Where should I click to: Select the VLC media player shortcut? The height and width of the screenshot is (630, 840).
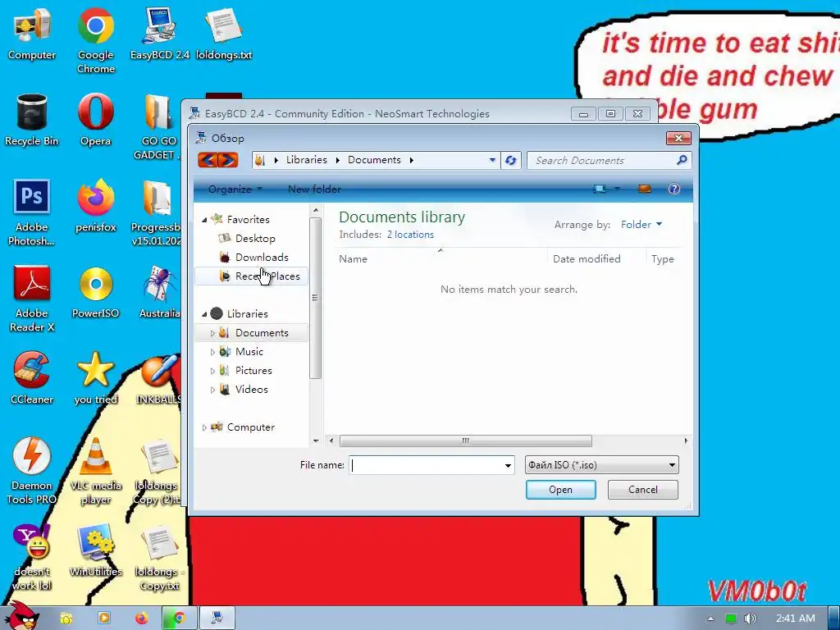click(95, 471)
